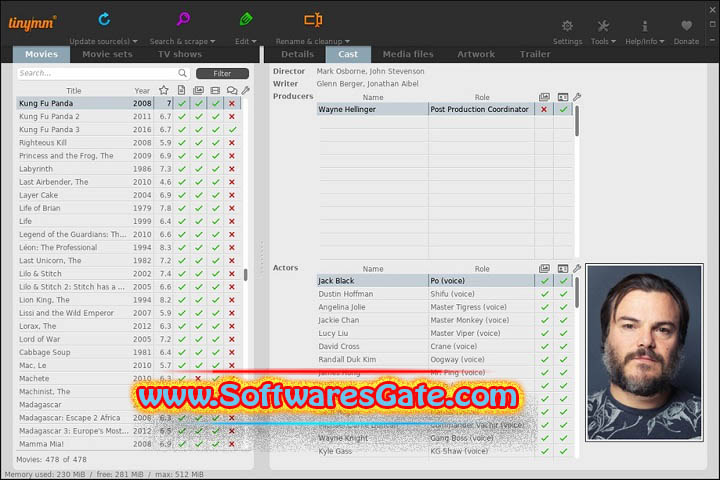Select actor 'Dustin Hoffman' row

pos(444,294)
